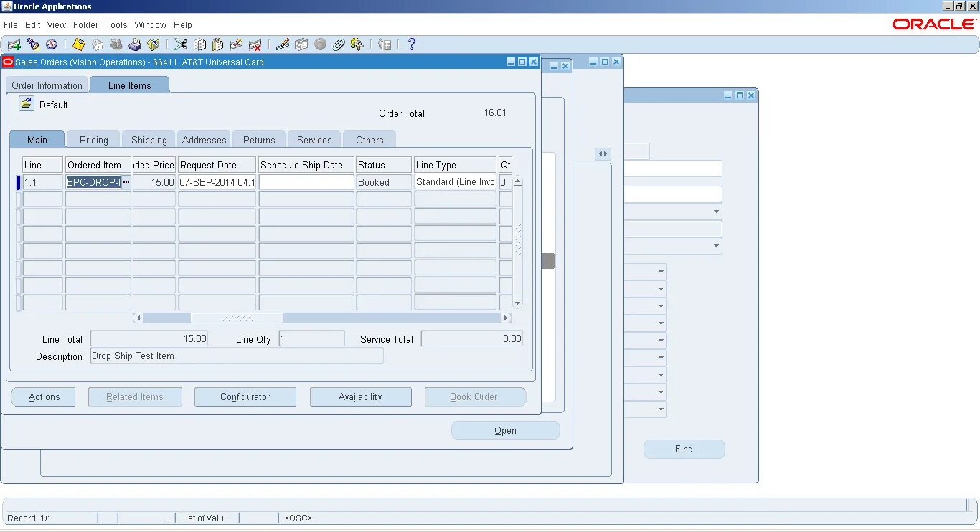Click the Folder Tools toolbar icon
This screenshot has height=532, width=980.
(357, 44)
